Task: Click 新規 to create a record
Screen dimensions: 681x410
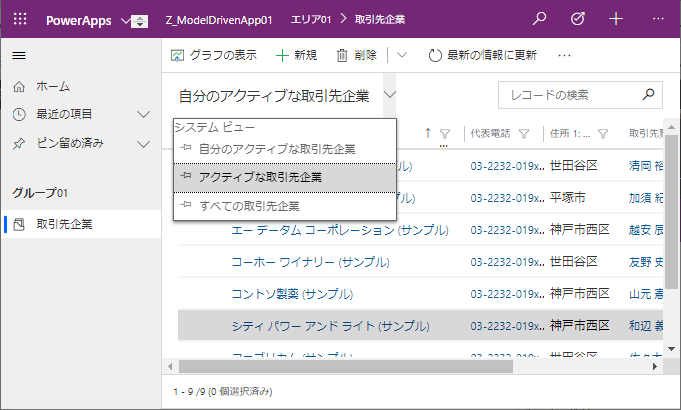Action: click(297, 56)
